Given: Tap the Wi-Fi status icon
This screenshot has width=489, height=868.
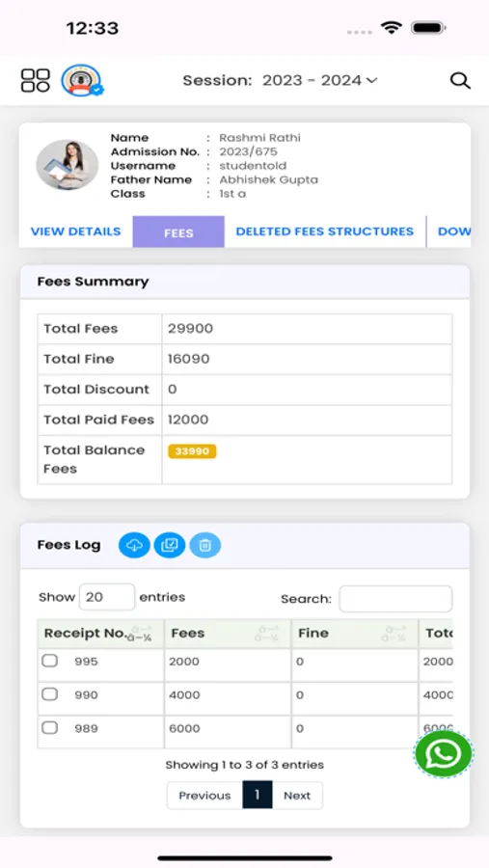Looking at the screenshot, I should [392, 28].
